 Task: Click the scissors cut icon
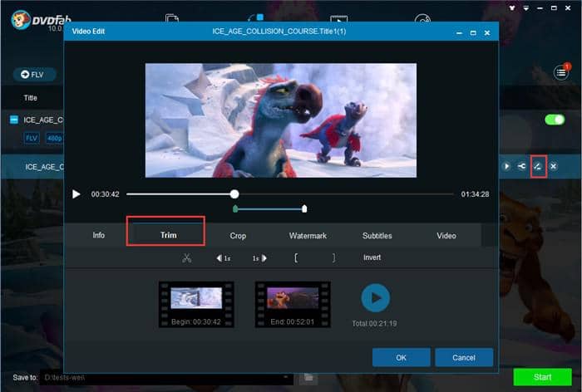click(x=187, y=257)
